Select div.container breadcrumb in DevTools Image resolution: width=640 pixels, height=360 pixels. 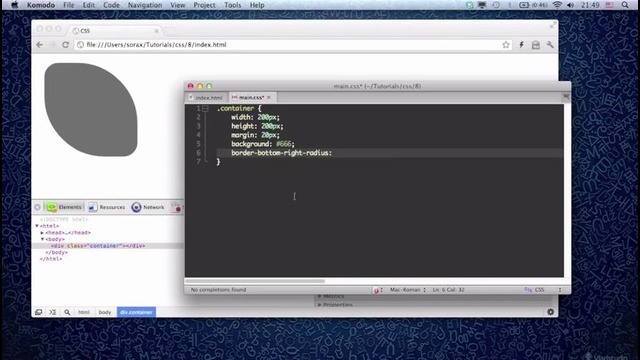136,312
